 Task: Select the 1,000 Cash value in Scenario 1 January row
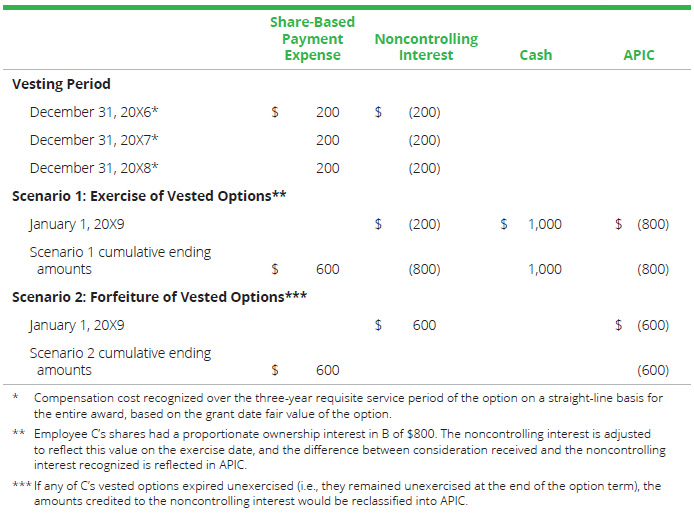pos(544,224)
